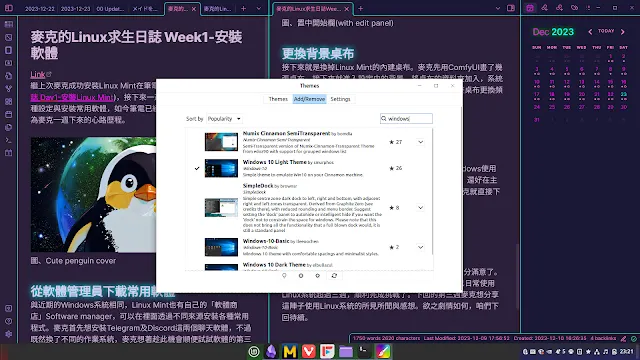The width and height of the screenshot is (640, 360).
Task: Open the Link hyperlink under the title
Action: [x=38, y=74]
